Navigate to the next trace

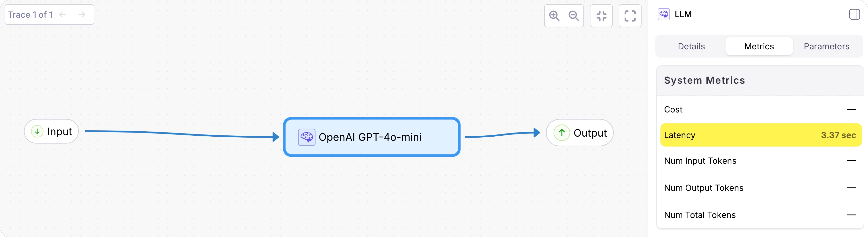[x=82, y=15]
